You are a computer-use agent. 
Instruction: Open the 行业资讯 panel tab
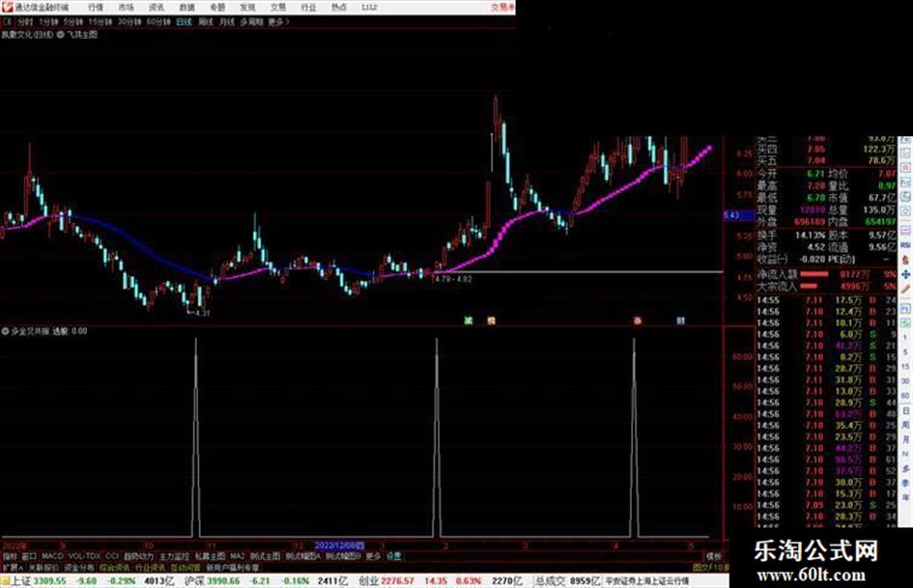click(151, 568)
